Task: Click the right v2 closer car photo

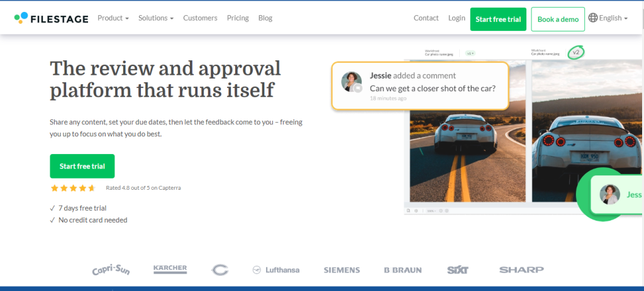Action: (x=587, y=131)
